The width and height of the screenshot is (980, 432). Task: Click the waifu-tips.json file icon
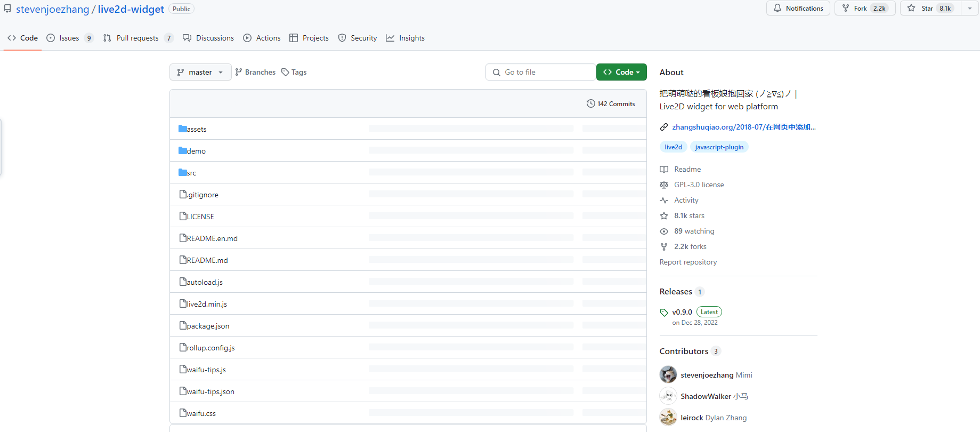pyautogui.click(x=183, y=391)
